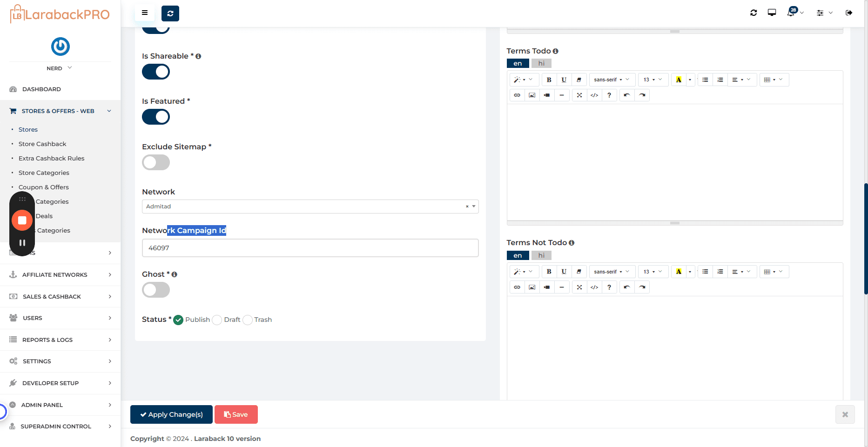Image resolution: width=868 pixels, height=447 pixels.
Task: Click the yellow font color swatch in Terms Todo
Action: click(x=679, y=80)
